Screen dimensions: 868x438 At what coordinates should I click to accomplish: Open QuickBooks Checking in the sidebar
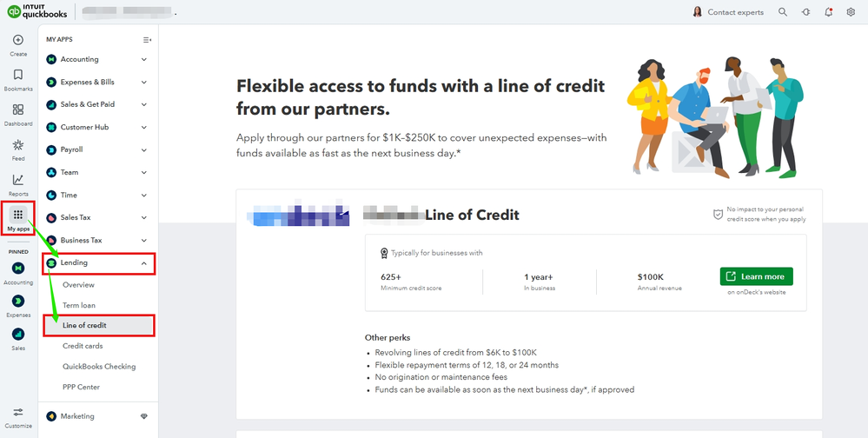pos(99,367)
